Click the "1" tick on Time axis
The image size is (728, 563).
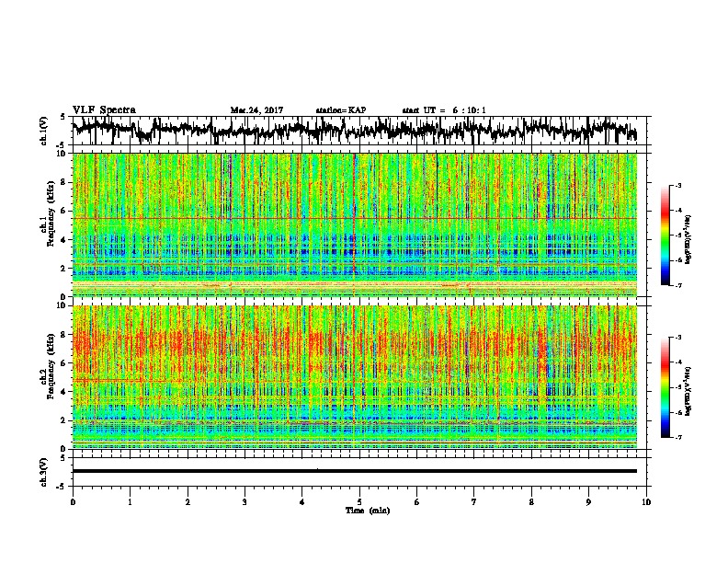pos(130,502)
